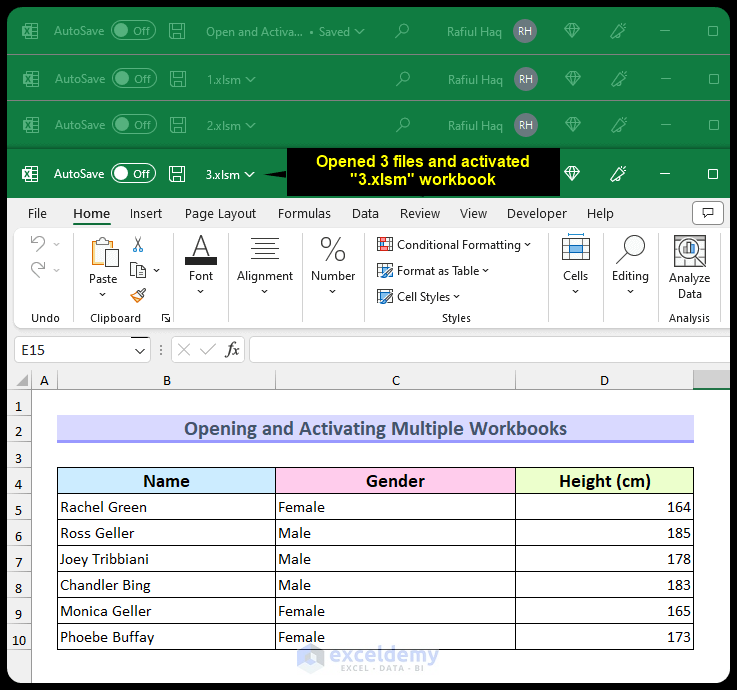Click into the formula bar field
The height and width of the screenshot is (690, 737).
coord(490,349)
